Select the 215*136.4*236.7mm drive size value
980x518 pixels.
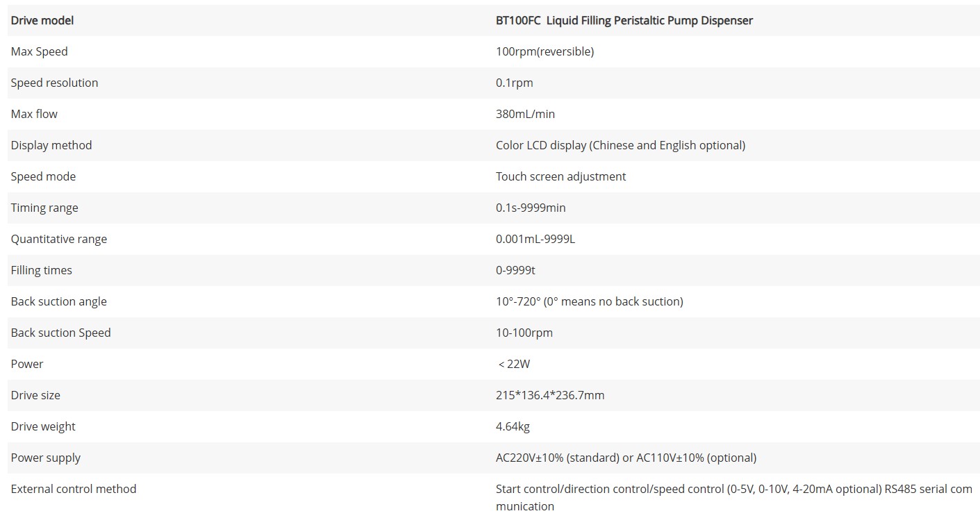[x=550, y=395]
